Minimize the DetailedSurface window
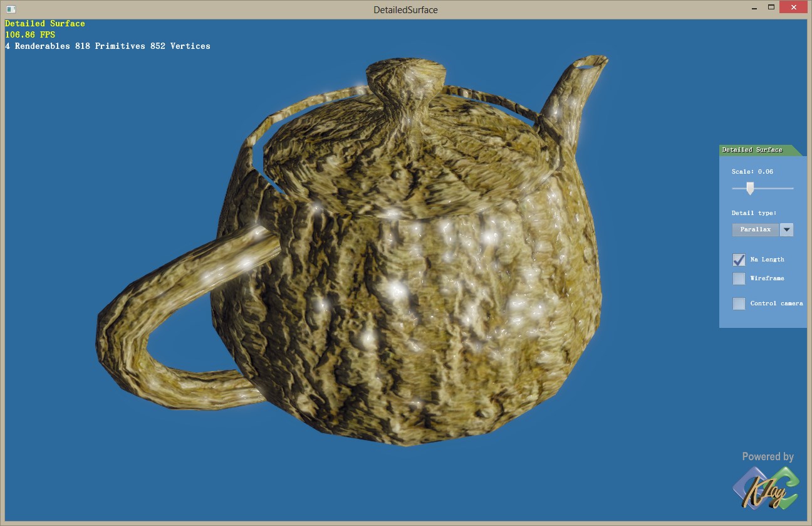 coord(754,8)
